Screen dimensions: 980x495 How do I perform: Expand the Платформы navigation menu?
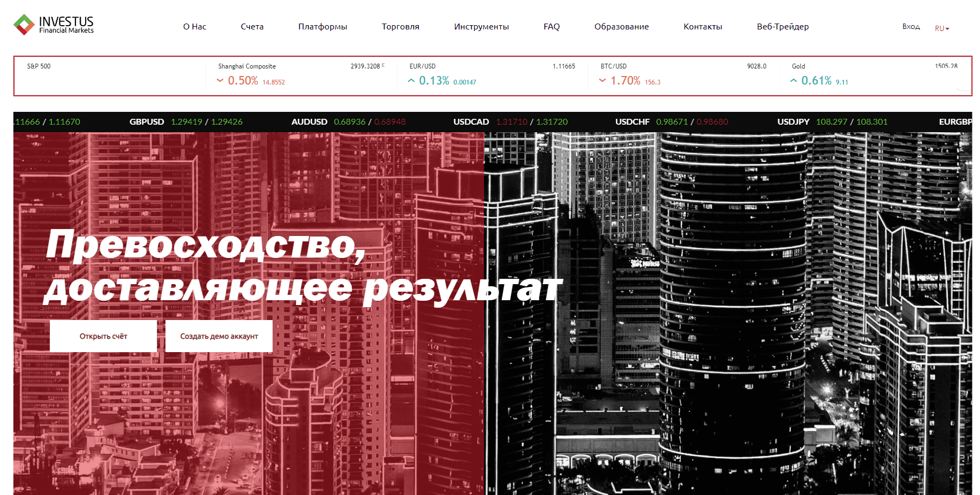click(x=322, y=26)
